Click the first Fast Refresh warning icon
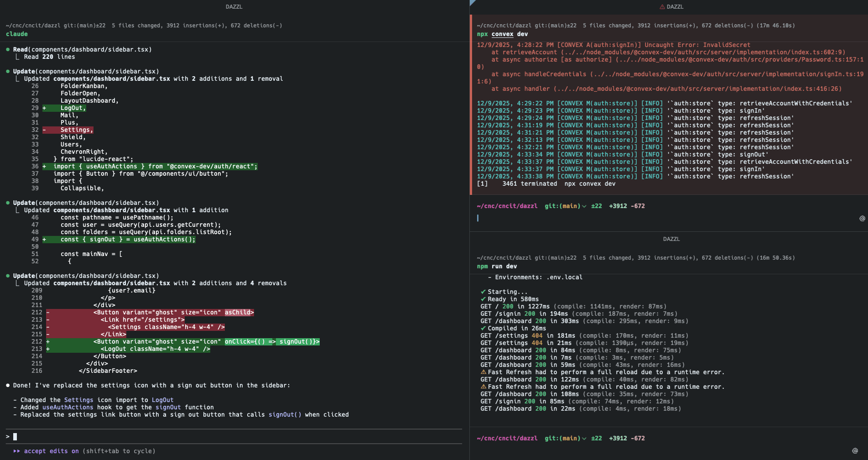Image resolution: width=868 pixels, height=460 pixels. [x=483, y=372]
